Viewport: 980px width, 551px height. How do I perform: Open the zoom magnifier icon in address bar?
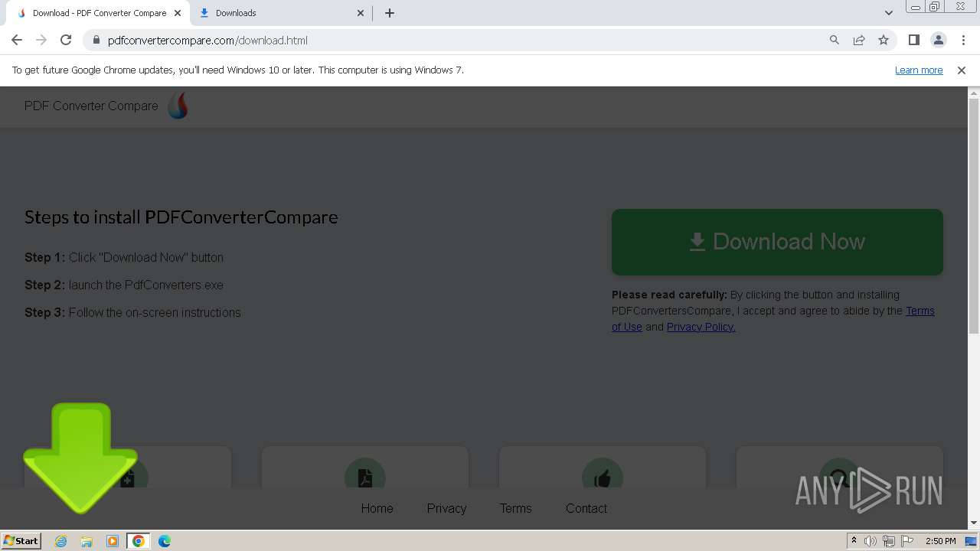(x=835, y=40)
